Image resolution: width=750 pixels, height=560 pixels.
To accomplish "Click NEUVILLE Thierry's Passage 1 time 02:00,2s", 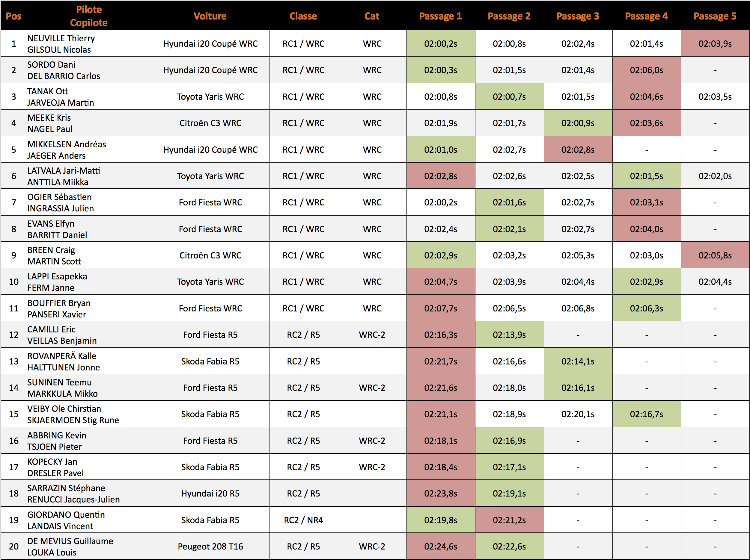I will (440, 43).
